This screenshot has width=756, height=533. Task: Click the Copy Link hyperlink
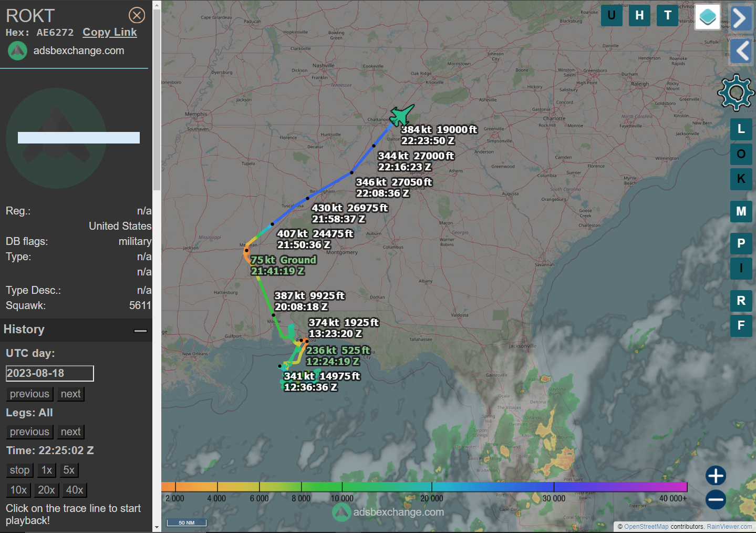tap(110, 32)
